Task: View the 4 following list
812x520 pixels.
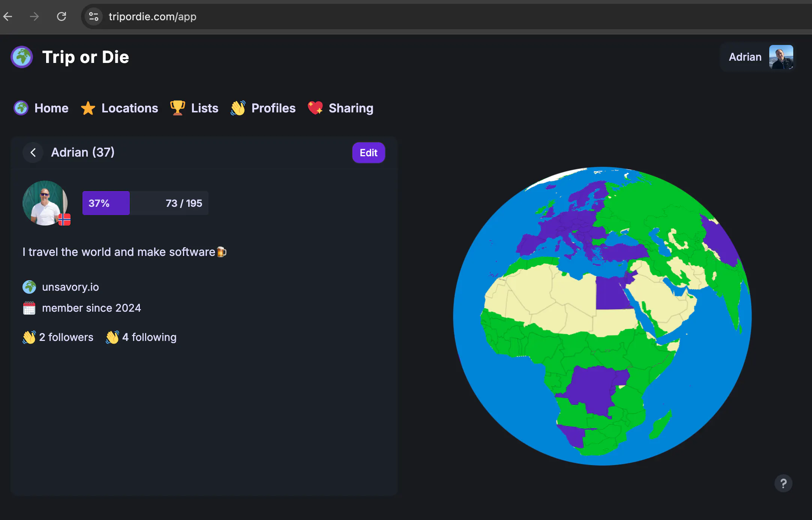Action: (x=141, y=337)
